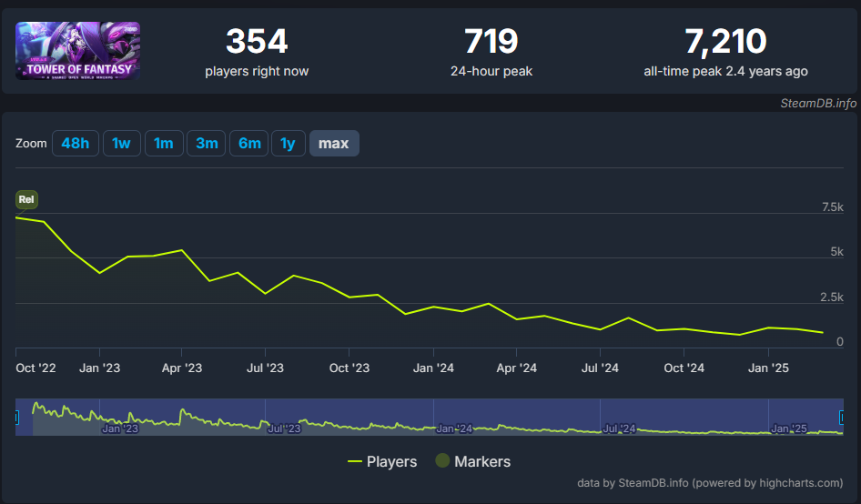Viewport: 861px width, 504px height.
Task: Click the Zoom label beside range buttons
Action: pyautogui.click(x=31, y=144)
